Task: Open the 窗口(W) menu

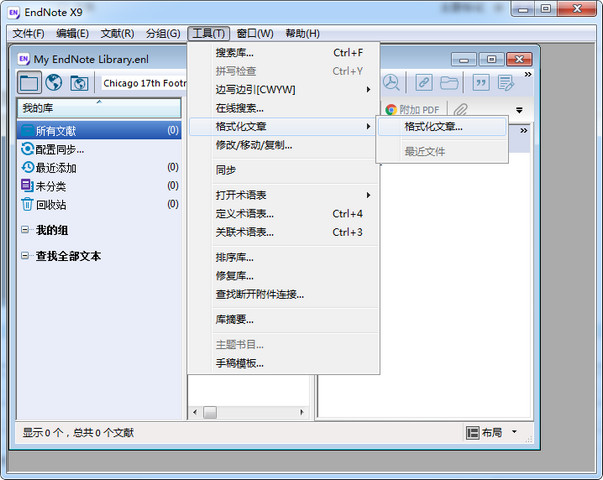Action: 255,33
